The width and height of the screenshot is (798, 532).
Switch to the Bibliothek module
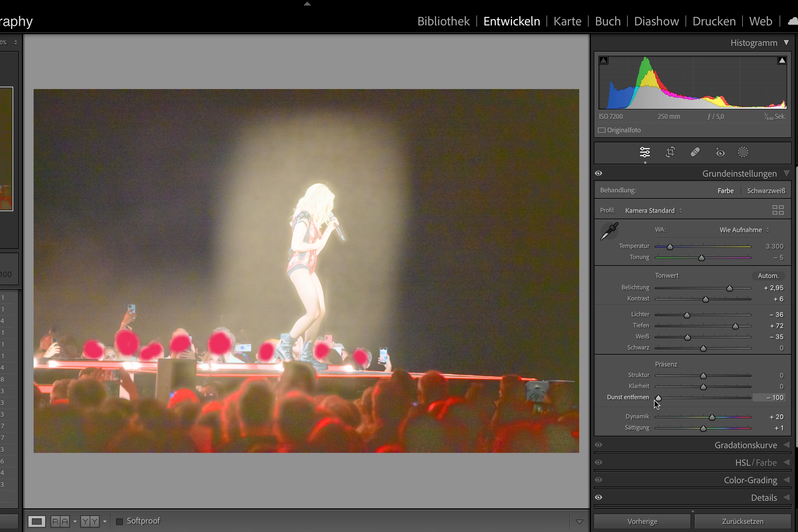[x=443, y=21]
